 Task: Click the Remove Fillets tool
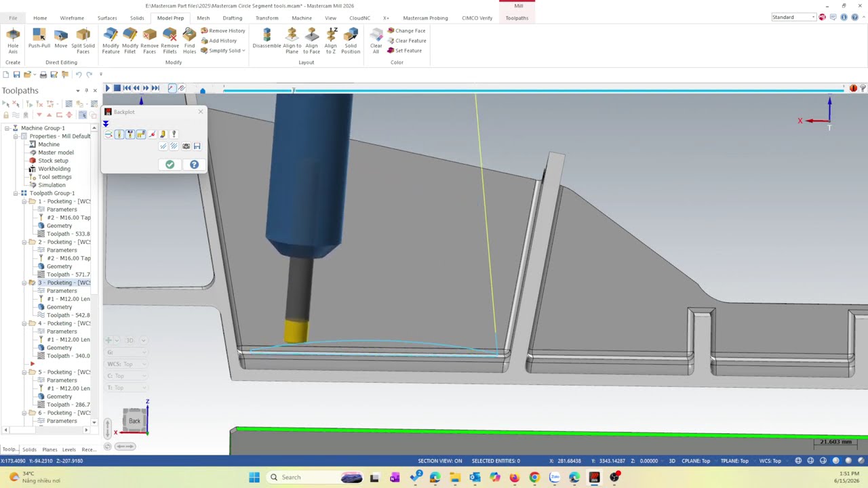[170, 41]
